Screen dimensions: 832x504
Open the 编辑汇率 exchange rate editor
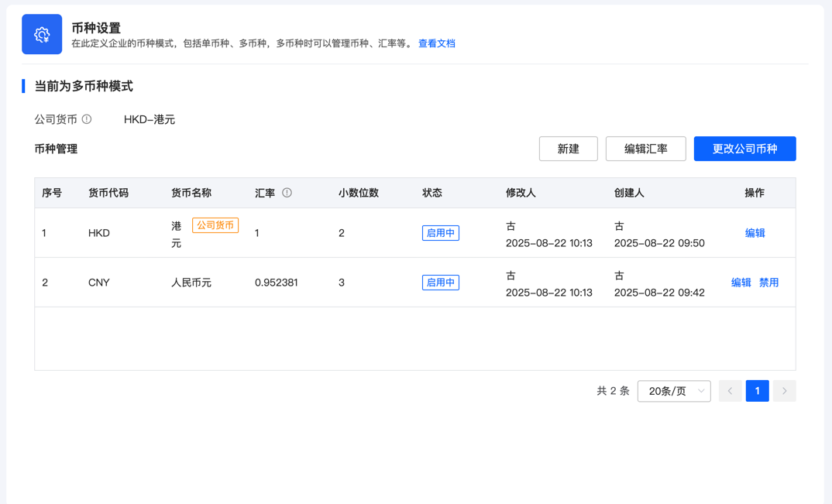pos(645,149)
